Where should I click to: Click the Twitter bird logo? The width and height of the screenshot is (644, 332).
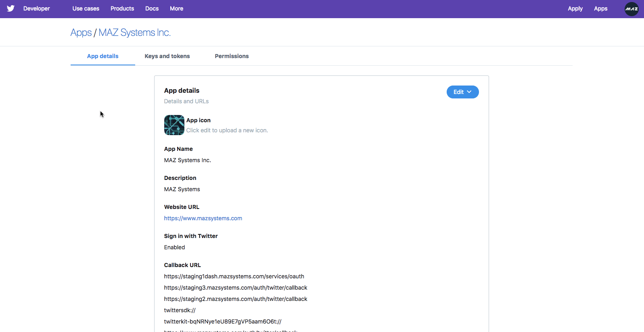pos(11,8)
